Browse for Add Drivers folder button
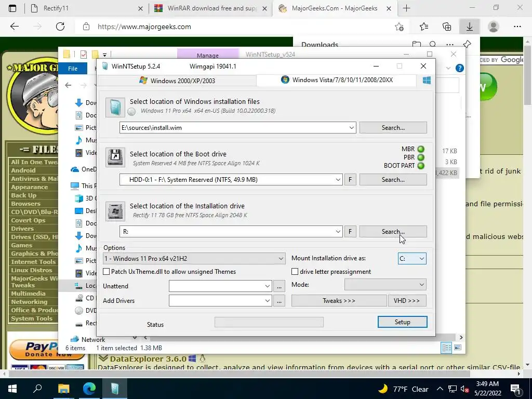532x399 pixels. click(x=279, y=301)
